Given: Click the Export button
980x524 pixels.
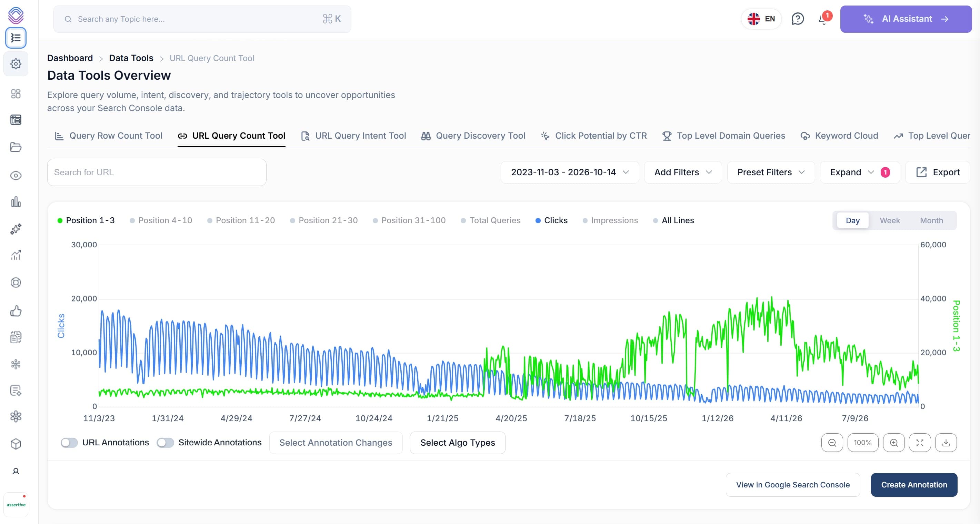Looking at the screenshot, I should coord(938,172).
